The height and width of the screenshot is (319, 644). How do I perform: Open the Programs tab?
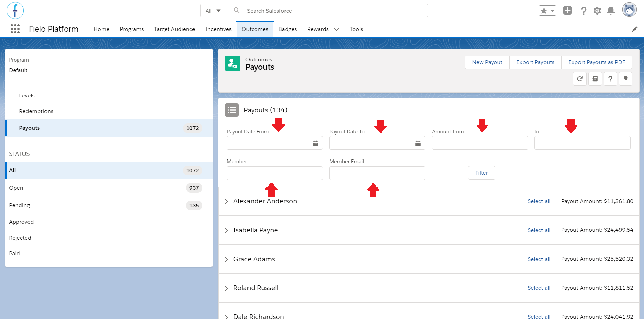pyautogui.click(x=132, y=29)
